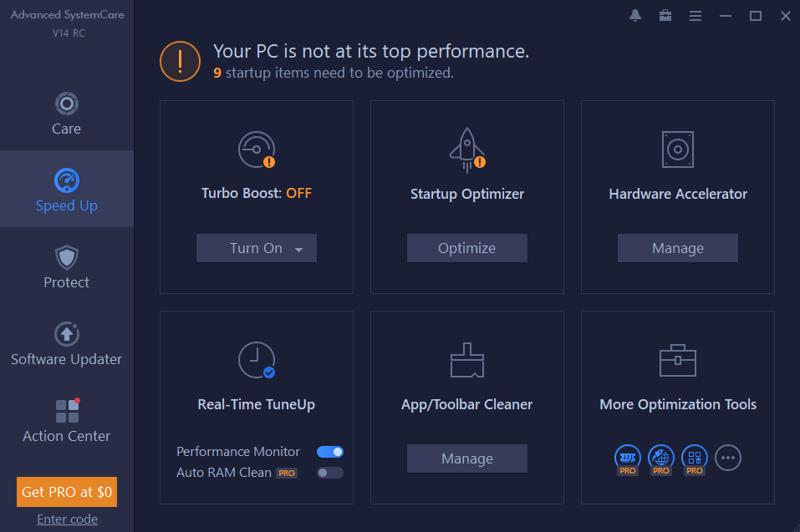This screenshot has height=532, width=800.
Task: Enable the Auto RAM Clean toggle
Action: pyautogui.click(x=330, y=473)
